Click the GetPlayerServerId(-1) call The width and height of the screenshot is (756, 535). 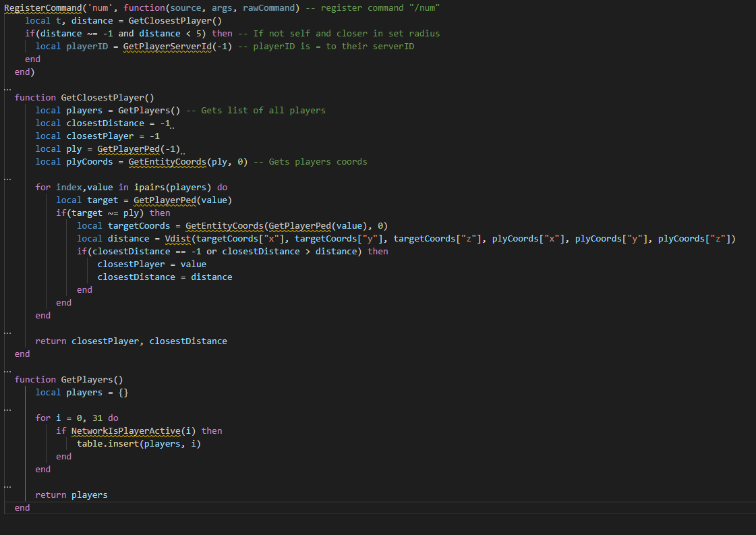pyautogui.click(x=177, y=47)
